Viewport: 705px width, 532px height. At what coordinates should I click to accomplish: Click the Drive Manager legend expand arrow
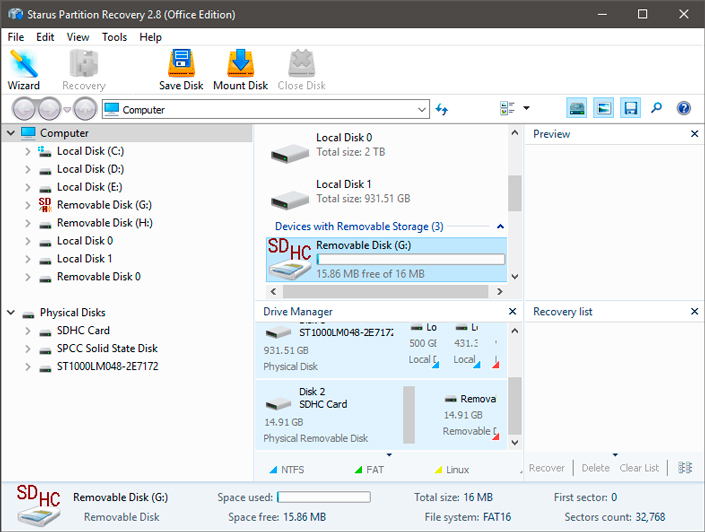[x=389, y=455]
